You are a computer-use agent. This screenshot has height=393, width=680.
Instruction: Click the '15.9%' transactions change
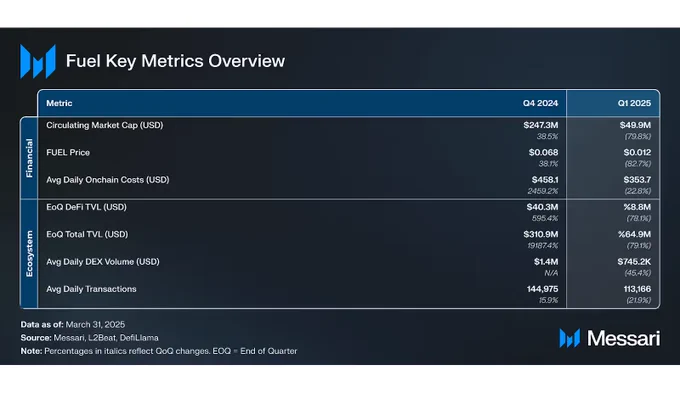(x=549, y=301)
